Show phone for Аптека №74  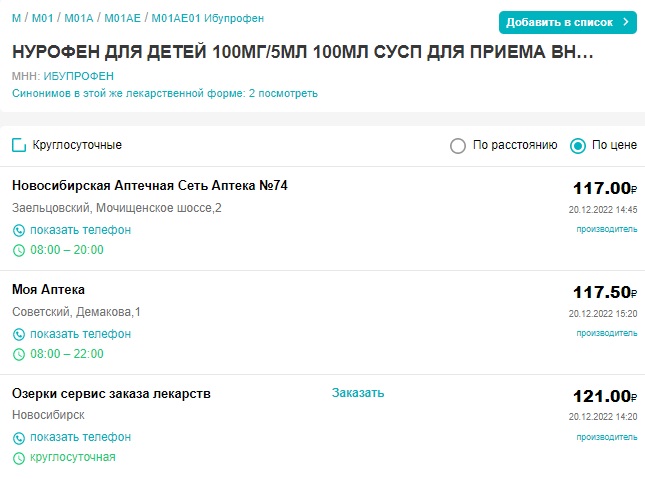81,230
